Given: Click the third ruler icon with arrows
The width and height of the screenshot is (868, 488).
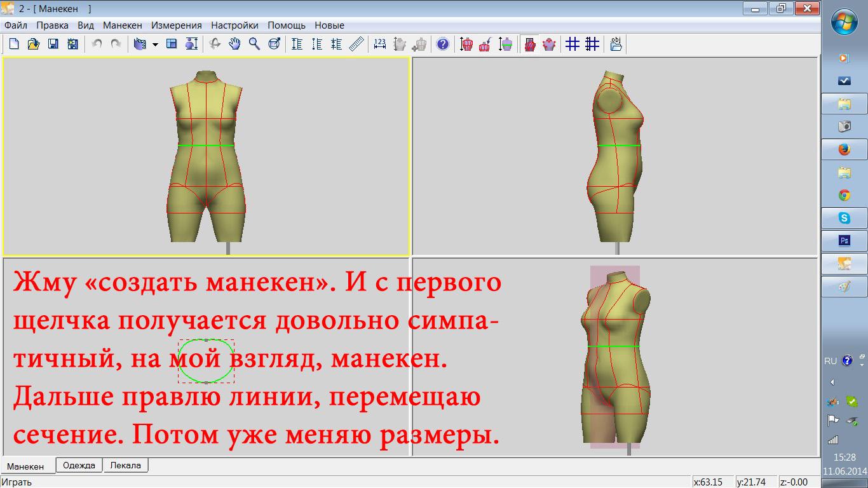Looking at the screenshot, I should tap(337, 44).
